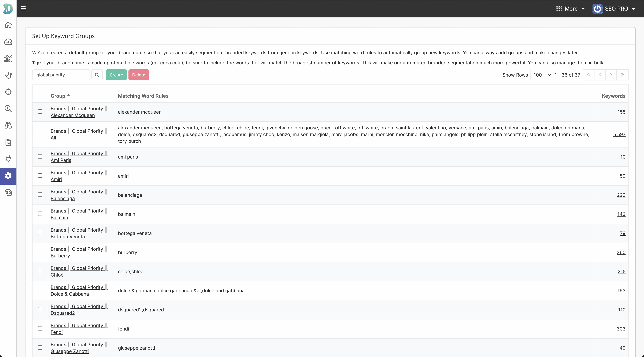Open the headset support icon in sidebar

8,193
